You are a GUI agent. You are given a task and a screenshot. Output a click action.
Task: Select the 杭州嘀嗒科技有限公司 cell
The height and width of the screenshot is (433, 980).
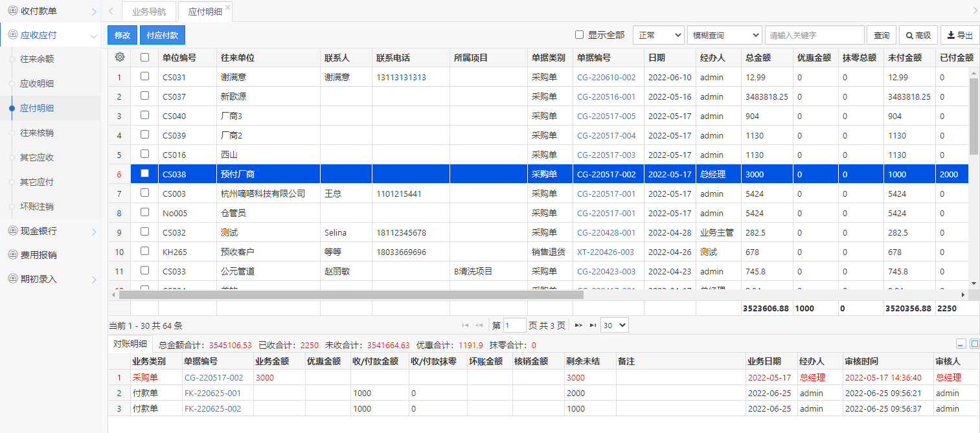(x=268, y=194)
